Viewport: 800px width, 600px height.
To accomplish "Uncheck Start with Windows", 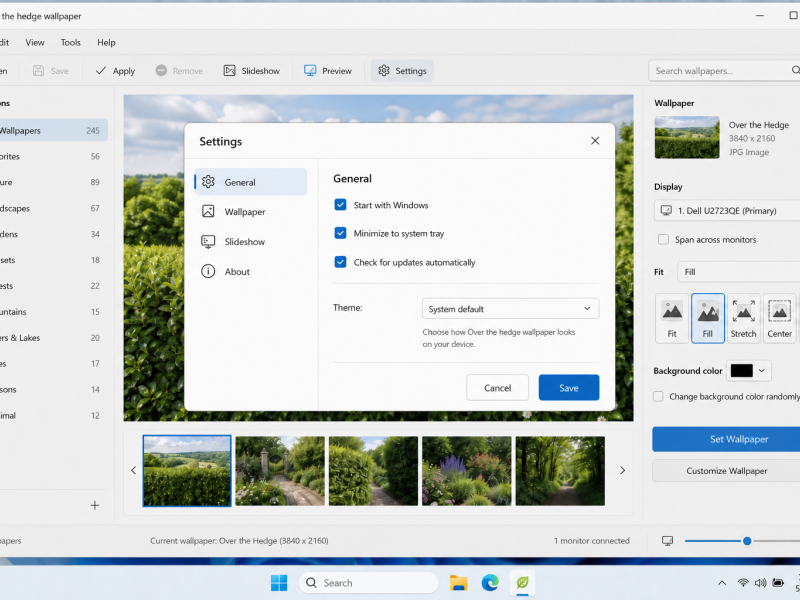I will 340,205.
